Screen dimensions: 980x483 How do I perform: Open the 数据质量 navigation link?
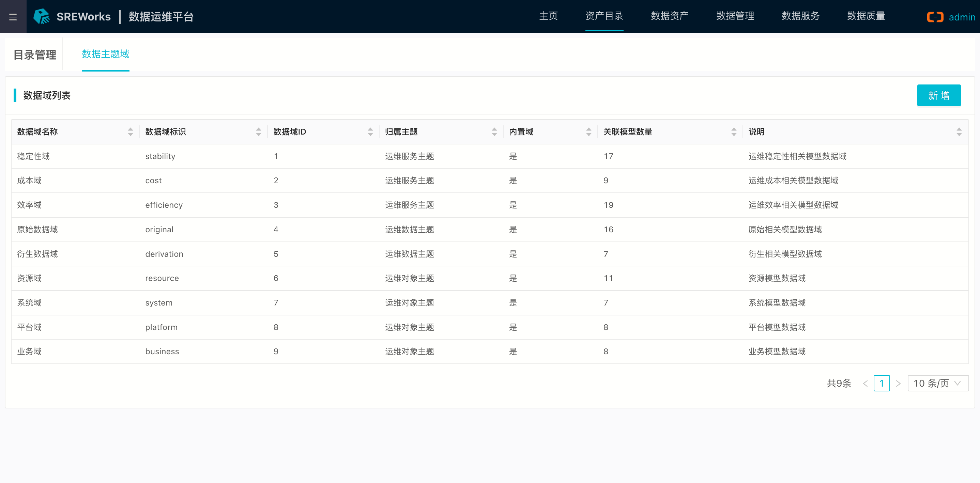click(x=866, y=16)
